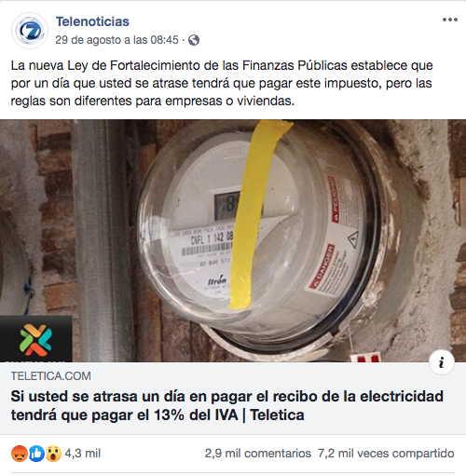Open the Telenoticias profile picture
Screen dimensions: 466x476
pyautogui.click(x=30, y=31)
